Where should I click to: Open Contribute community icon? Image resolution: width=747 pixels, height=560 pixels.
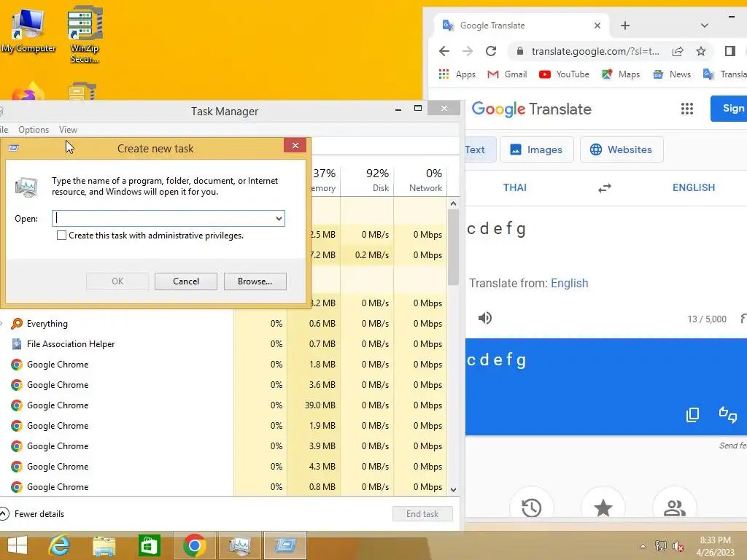(675, 507)
